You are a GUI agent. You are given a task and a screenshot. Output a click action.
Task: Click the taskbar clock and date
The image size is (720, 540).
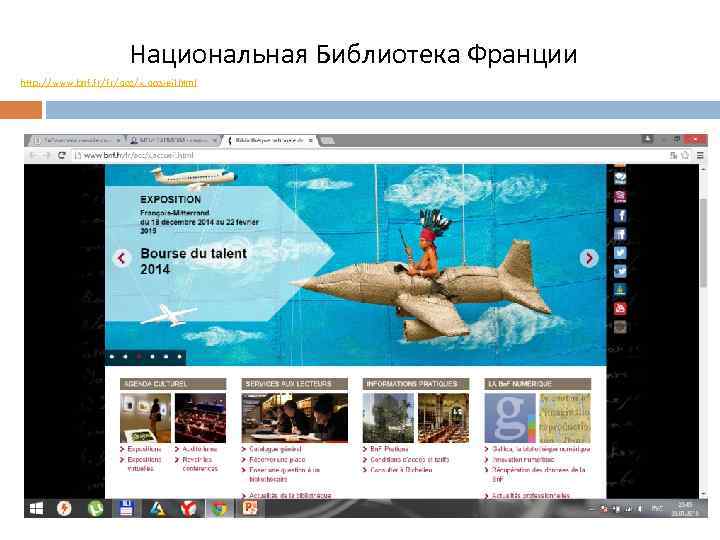coord(685,509)
